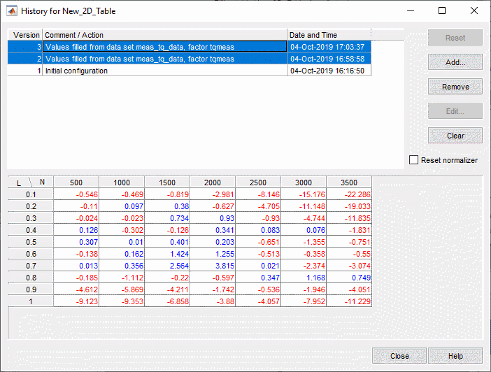
Task: Click the cell with value -7.952
Action: point(303,301)
